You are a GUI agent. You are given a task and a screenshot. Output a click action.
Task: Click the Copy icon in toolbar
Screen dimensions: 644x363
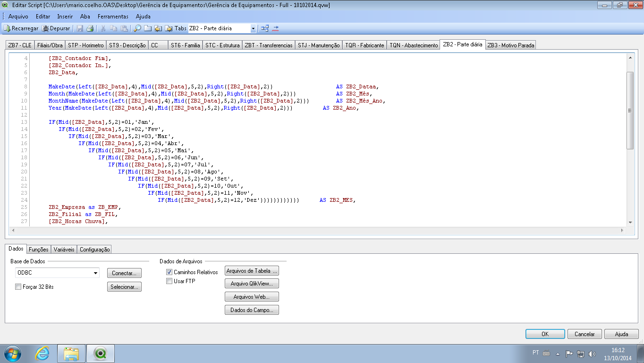coord(114,28)
